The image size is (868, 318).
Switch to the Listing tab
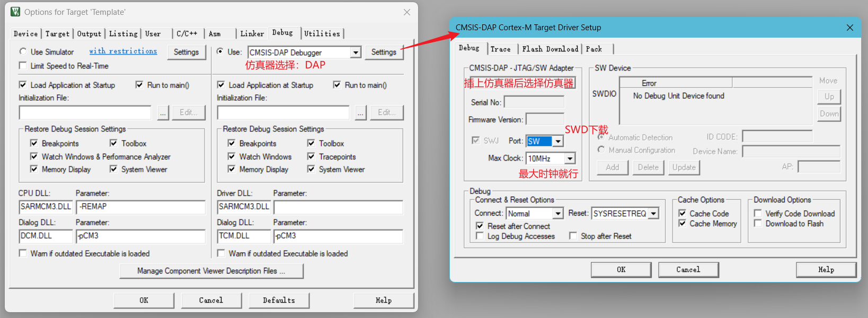click(x=123, y=33)
